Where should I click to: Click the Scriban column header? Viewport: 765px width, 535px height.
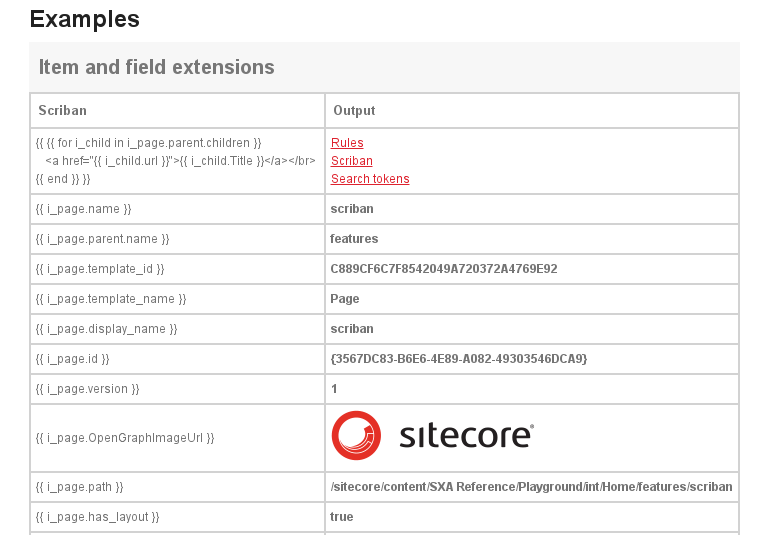pos(62,111)
